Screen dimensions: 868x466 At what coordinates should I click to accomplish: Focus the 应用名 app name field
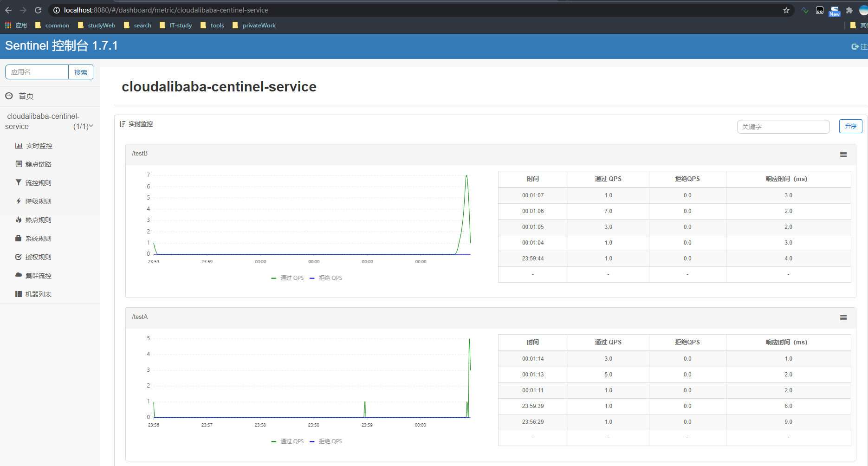pos(37,72)
